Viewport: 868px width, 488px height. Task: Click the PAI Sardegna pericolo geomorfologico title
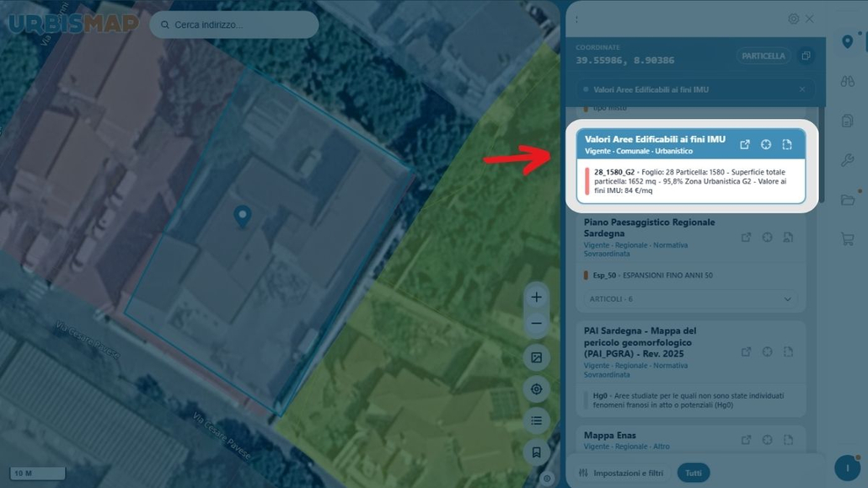tap(640, 342)
